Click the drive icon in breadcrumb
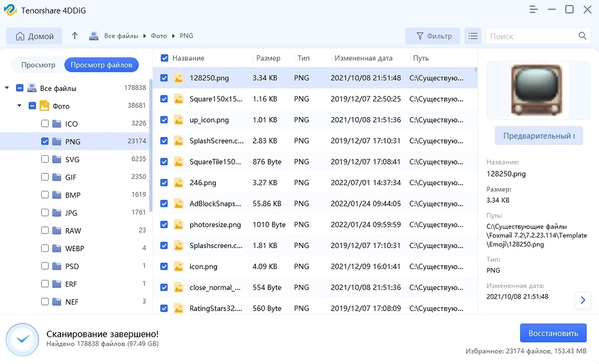 coord(94,36)
